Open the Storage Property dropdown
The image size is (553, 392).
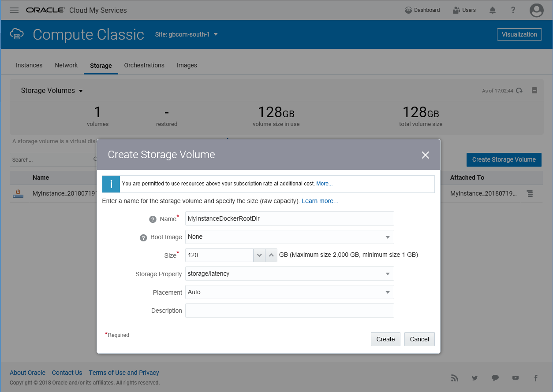point(290,274)
